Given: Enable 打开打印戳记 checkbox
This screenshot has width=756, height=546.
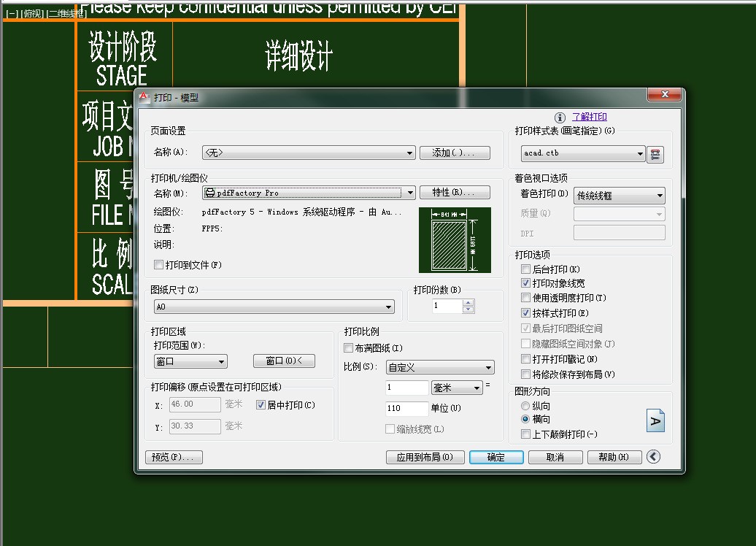Looking at the screenshot, I should (526, 359).
